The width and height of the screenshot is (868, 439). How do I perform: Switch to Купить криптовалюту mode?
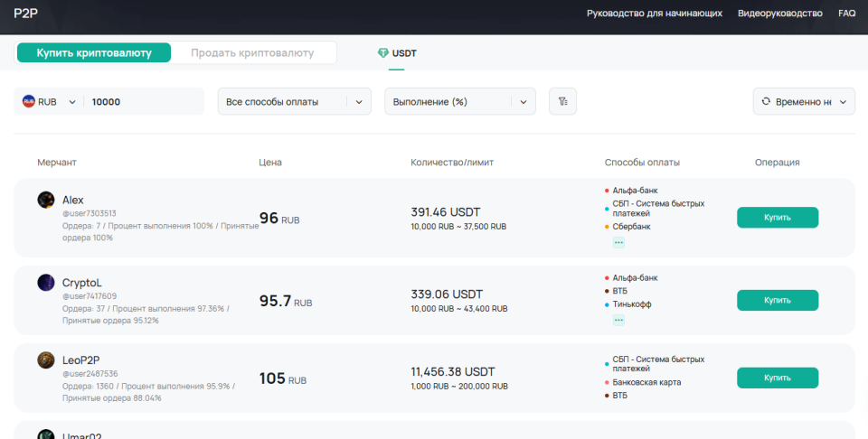pyautogui.click(x=94, y=52)
